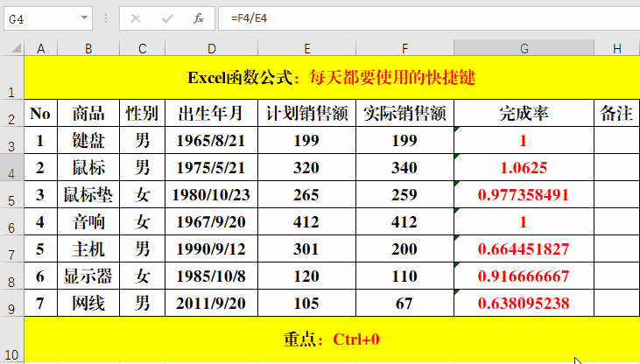Select the date cell '1965/8/21'

211,140
